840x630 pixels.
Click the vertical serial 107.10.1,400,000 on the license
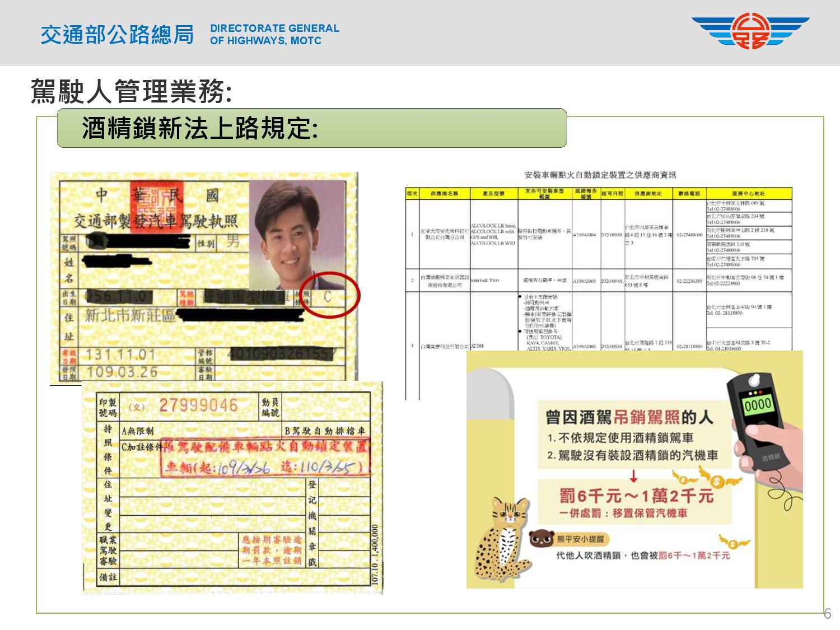coord(376,556)
